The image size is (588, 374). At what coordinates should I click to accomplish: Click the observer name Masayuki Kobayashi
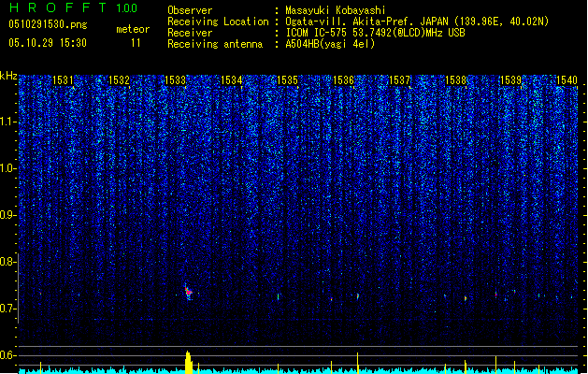pyautogui.click(x=336, y=10)
